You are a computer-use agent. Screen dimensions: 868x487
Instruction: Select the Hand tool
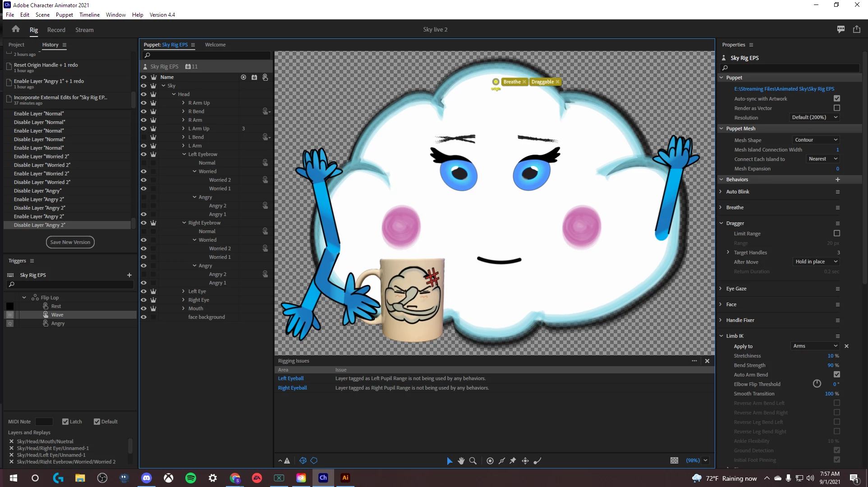click(461, 461)
